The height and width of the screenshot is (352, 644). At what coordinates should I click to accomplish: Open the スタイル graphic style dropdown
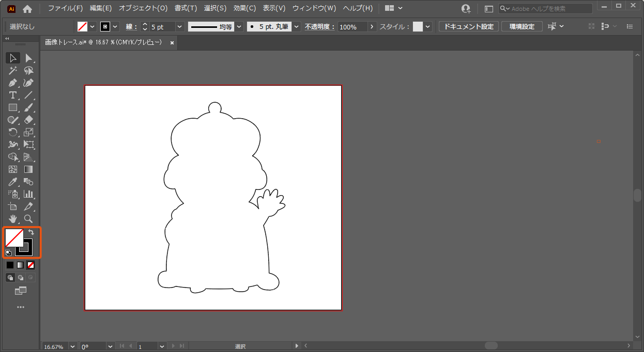[x=428, y=26]
